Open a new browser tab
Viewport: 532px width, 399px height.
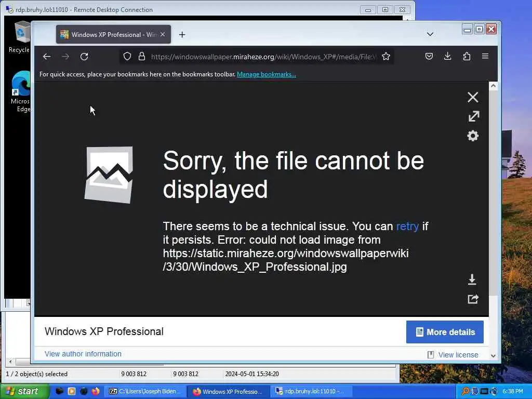182,35
